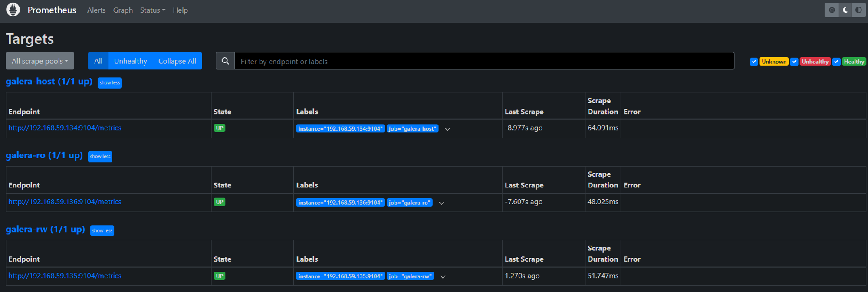The image size is (868, 292).
Task: Click the Prometheus flame logo
Action: pos(13,10)
